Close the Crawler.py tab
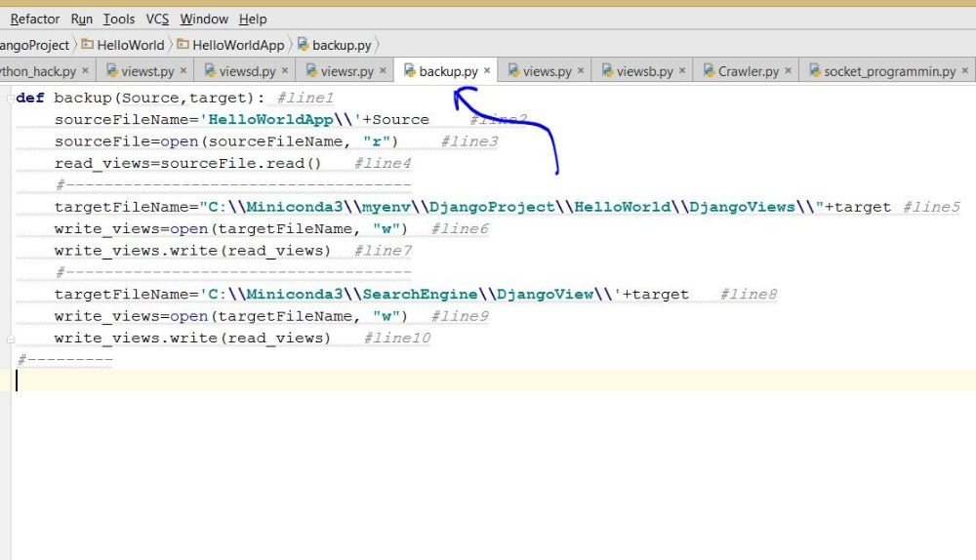976x560 pixels. [788, 71]
